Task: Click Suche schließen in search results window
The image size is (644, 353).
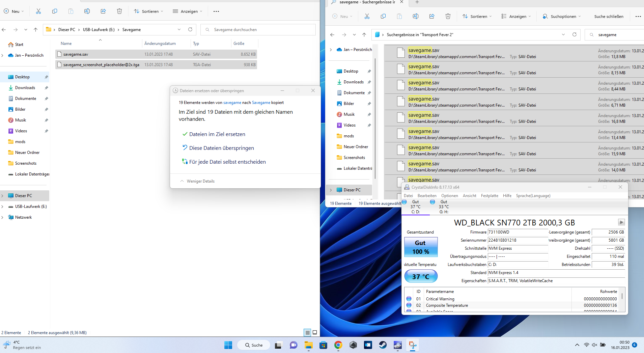Action: tap(609, 16)
